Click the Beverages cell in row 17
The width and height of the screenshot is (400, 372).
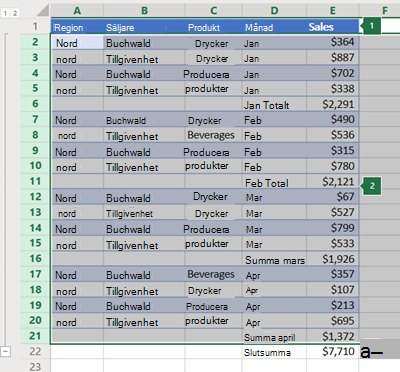(x=214, y=274)
